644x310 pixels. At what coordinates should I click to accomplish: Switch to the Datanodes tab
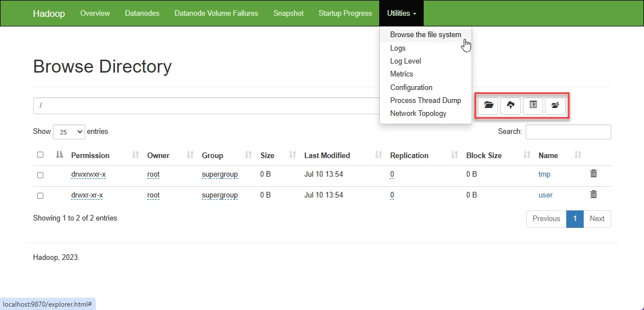142,13
